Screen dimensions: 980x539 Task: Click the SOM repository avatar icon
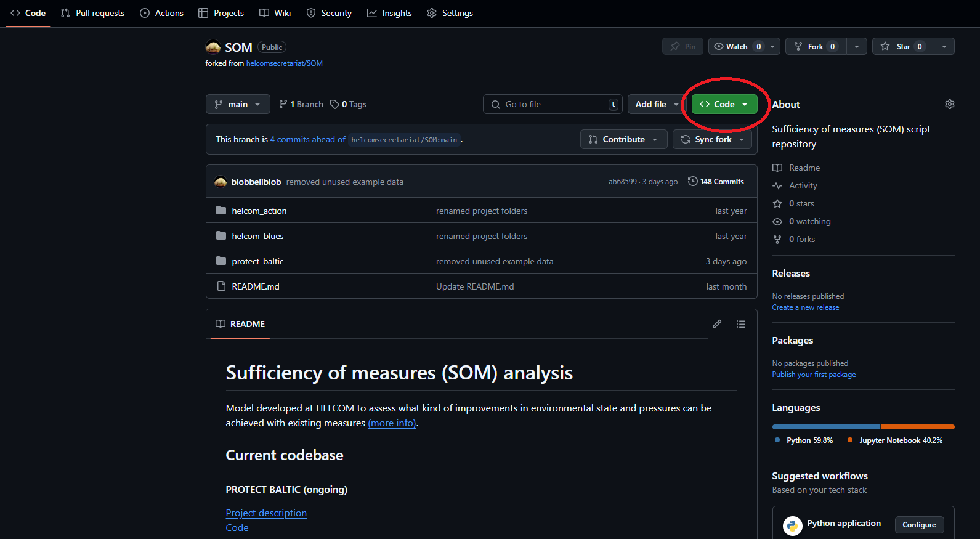point(213,47)
